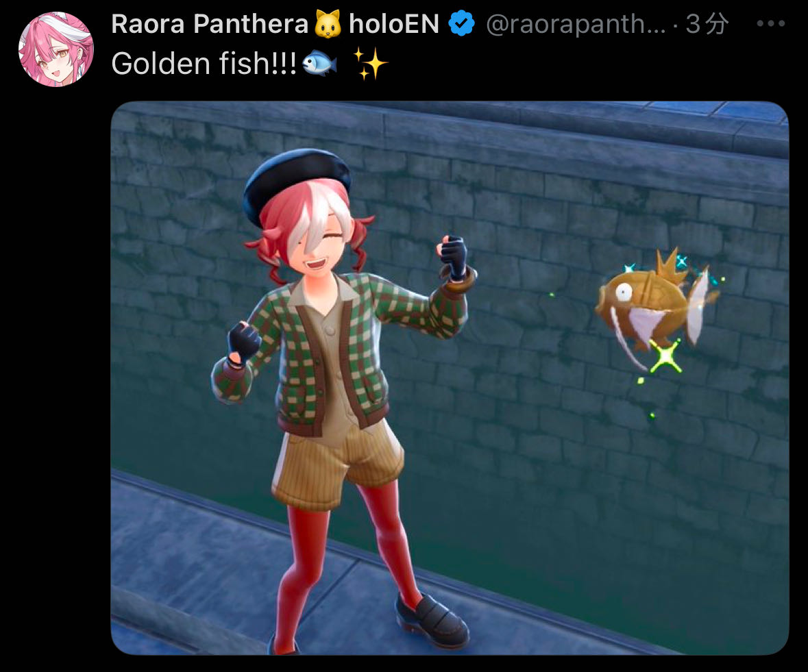Click the 3分 tweet timestamp
The height and width of the screenshot is (672, 808).
tap(707, 24)
